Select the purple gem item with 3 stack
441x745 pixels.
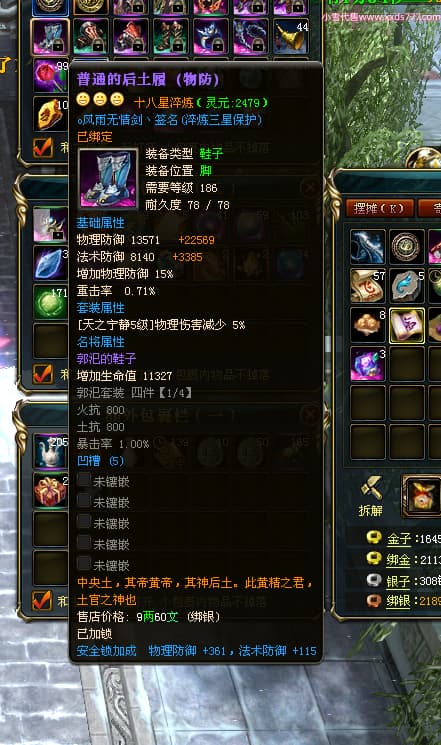tap(368, 364)
